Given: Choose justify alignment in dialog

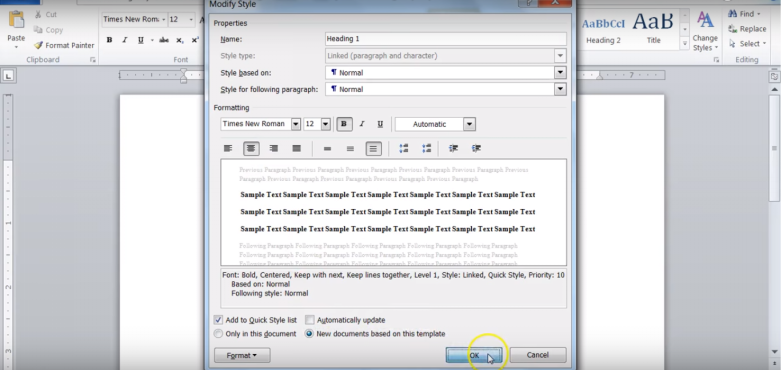Looking at the screenshot, I should pos(297,148).
